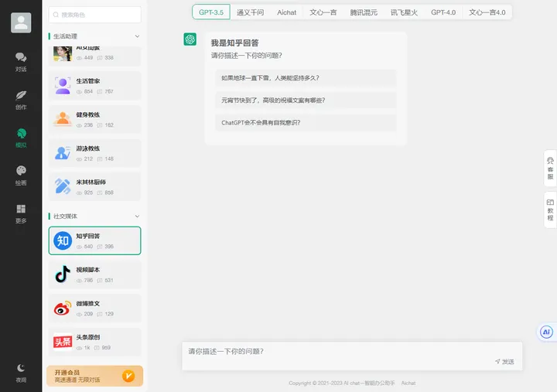Image resolution: width=557 pixels, height=392 pixels.
Task: Switch to the Aichat model tab
Action: tap(287, 12)
